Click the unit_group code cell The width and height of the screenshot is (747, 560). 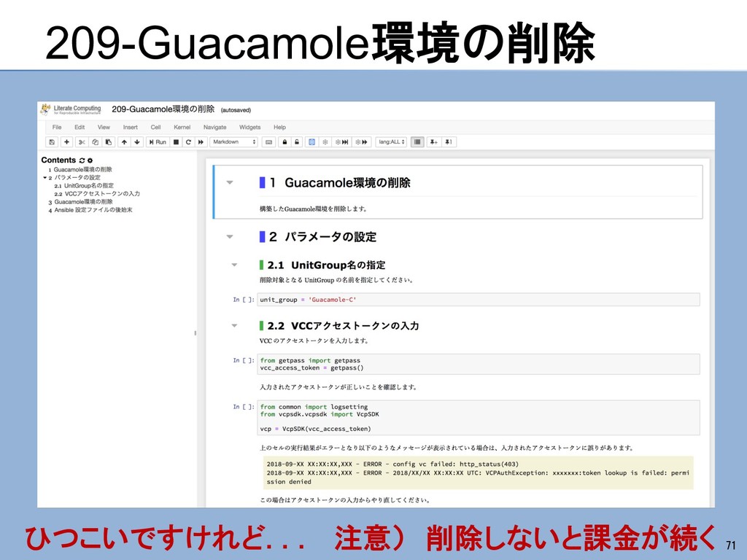479,300
